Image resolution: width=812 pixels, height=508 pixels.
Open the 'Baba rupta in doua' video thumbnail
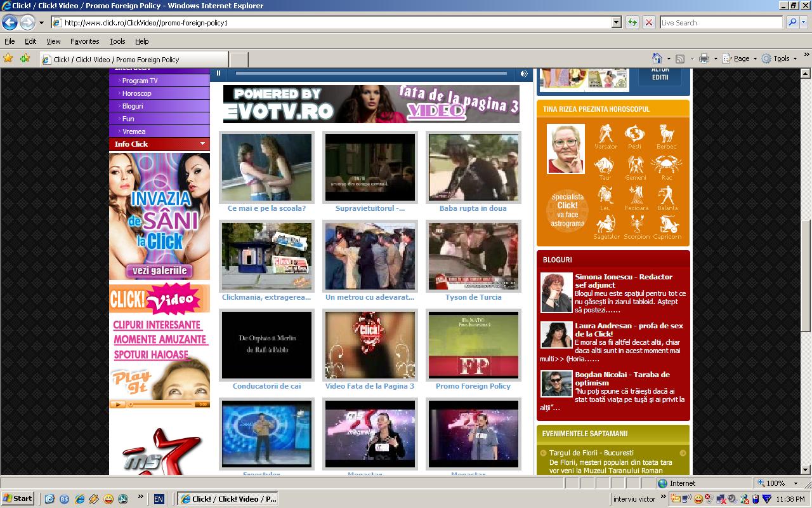click(x=473, y=168)
